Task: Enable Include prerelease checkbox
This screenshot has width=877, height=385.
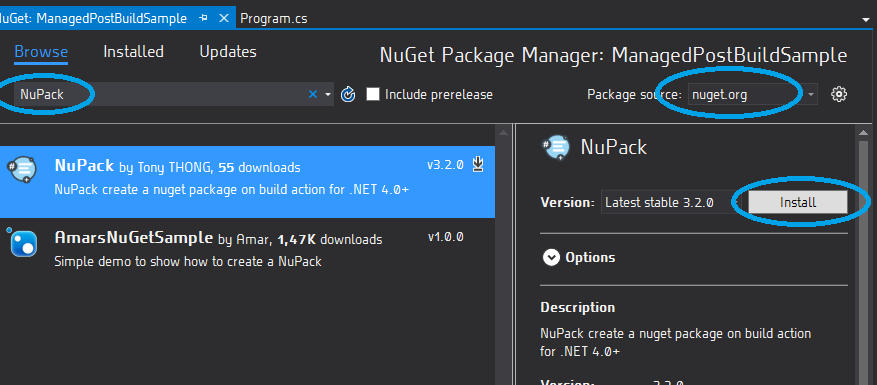Action: pos(373,94)
